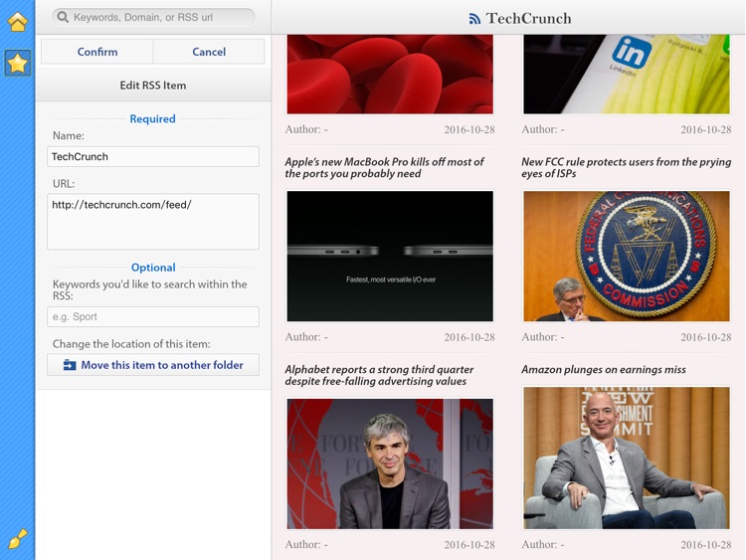
Task: Click the date under LinkedIn article
Action: coord(705,130)
